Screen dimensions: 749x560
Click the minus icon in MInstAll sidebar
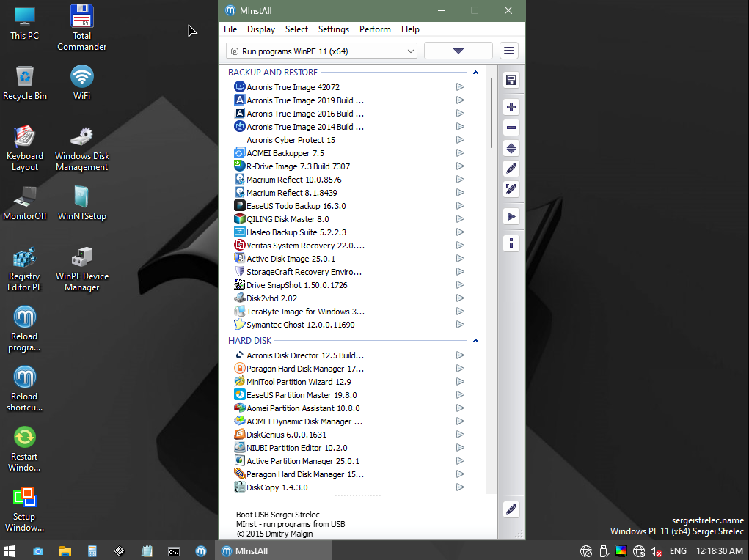tap(511, 128)
